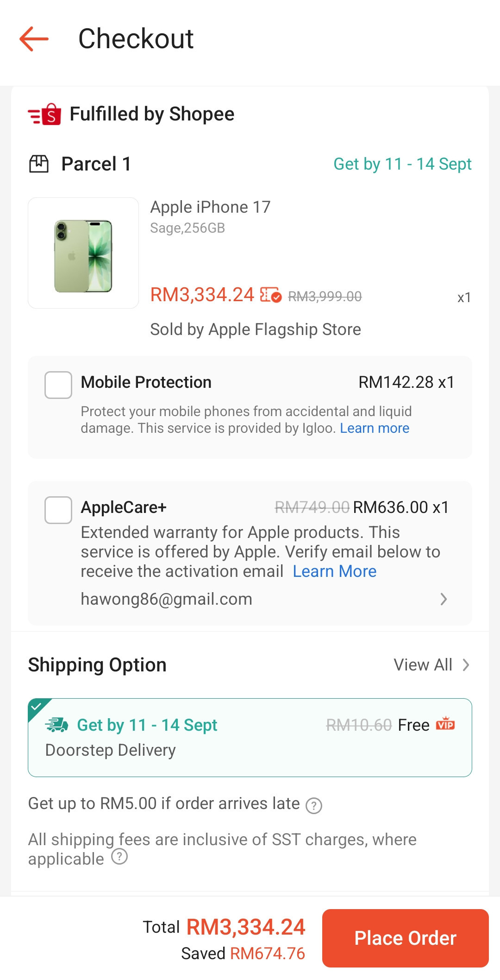
Task: Open the iPhone 17 product thumbnail
Action: tap(83, 253)
